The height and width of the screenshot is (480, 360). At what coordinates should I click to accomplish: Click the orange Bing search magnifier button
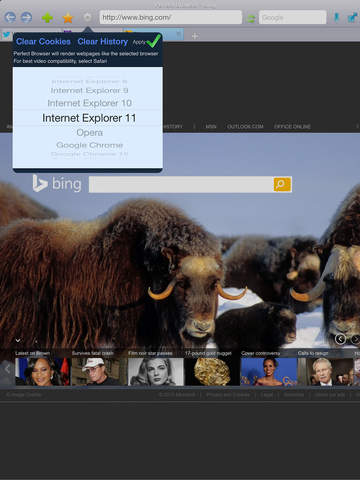[x=282, y=184]
